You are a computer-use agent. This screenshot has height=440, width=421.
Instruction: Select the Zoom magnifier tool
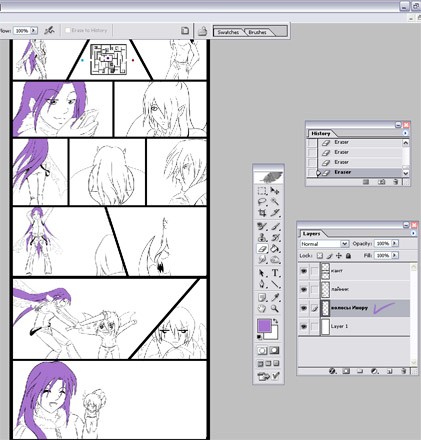point(275,308)
